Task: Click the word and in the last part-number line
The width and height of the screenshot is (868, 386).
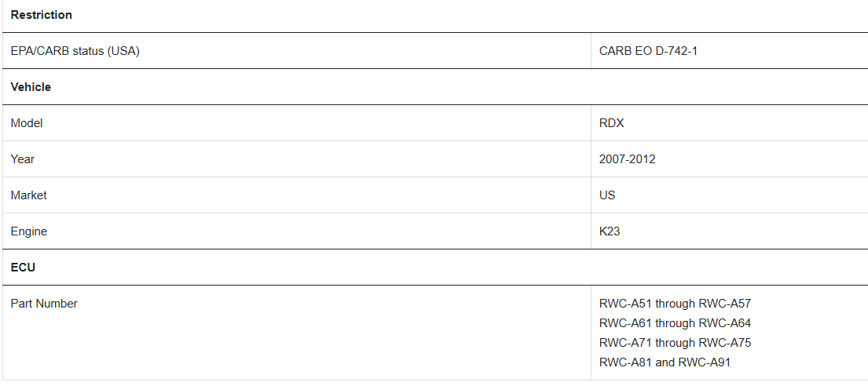Action: (665, 362)
